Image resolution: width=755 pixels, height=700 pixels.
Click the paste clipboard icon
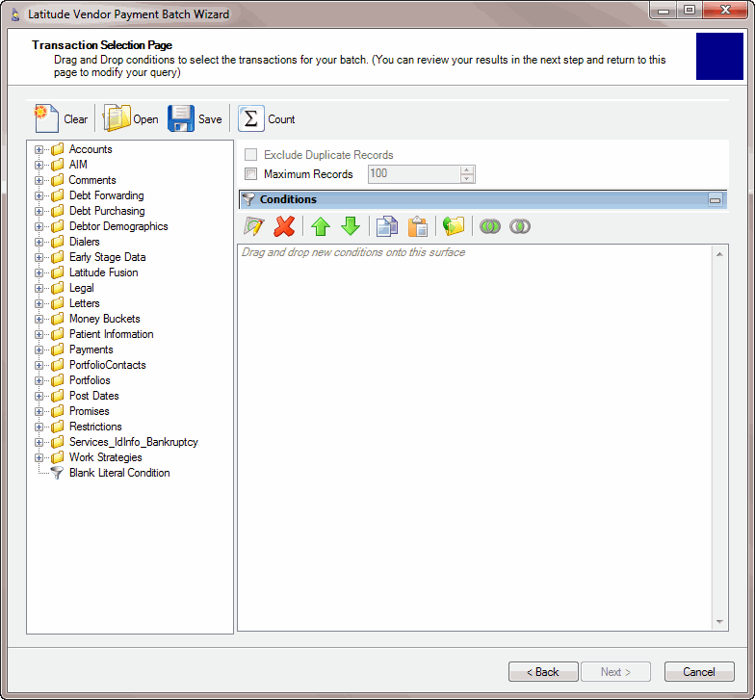[418, 226]
